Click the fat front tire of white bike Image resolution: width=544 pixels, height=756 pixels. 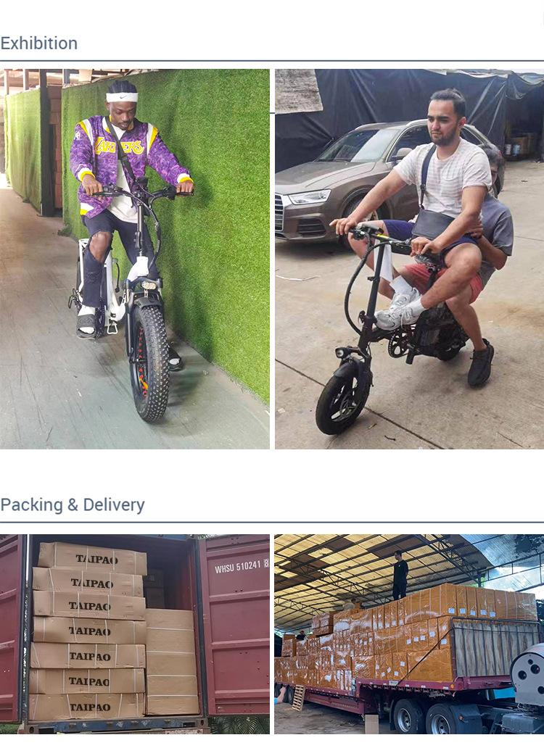click(149, 362)
